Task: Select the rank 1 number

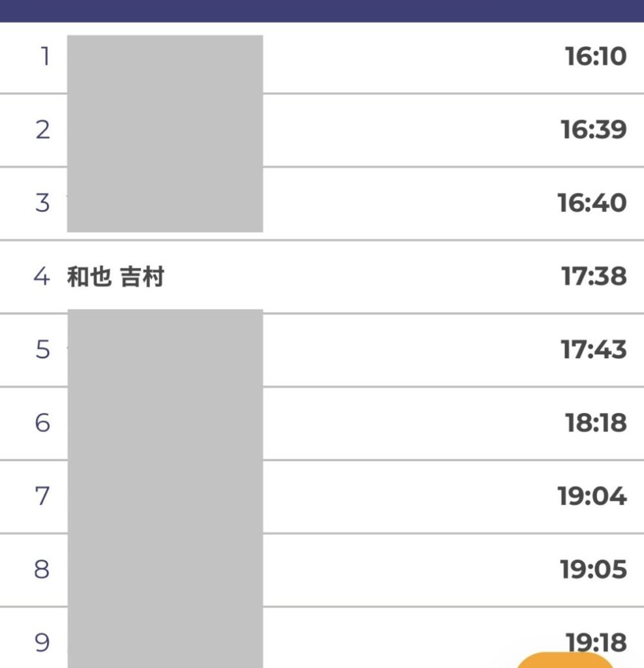Action: point(44,57)
